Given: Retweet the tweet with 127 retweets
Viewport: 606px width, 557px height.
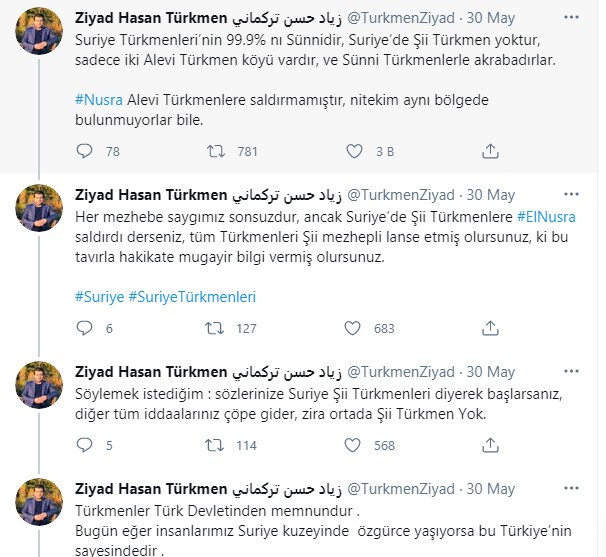Looking at the screenshot, I should click(214, 328).
